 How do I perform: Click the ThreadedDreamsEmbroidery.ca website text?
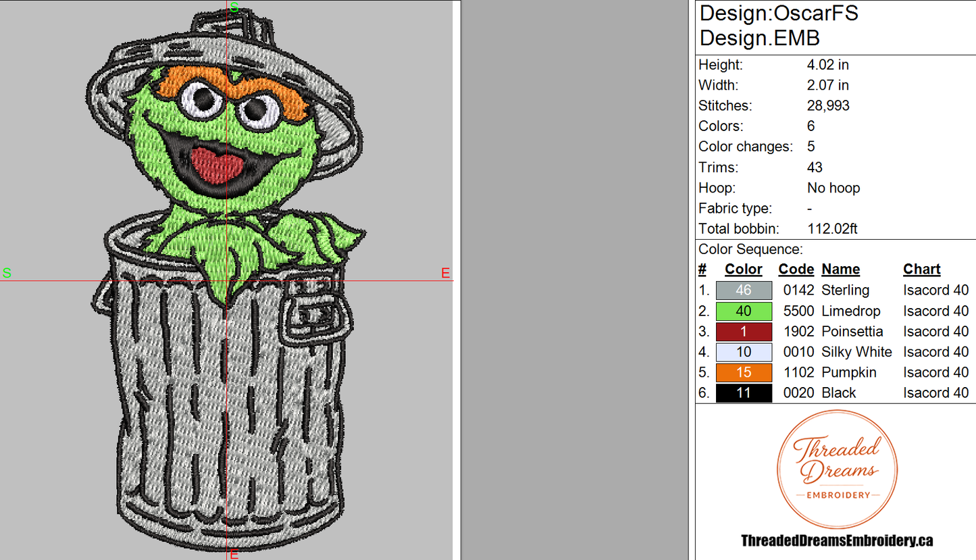tap(837, 540)
